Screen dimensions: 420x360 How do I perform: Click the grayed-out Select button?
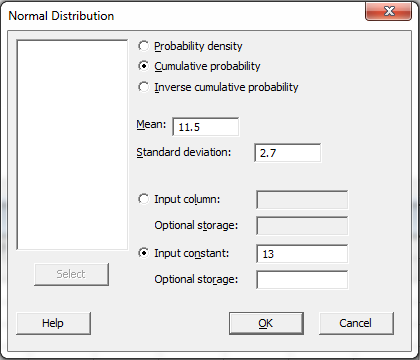(x=71, y=274)
